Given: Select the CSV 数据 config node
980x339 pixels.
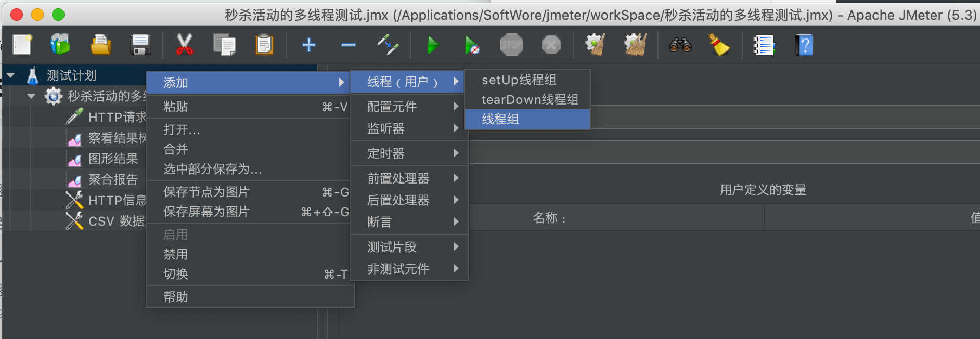Looking at the screenshot, I should [x=117, y=221].
